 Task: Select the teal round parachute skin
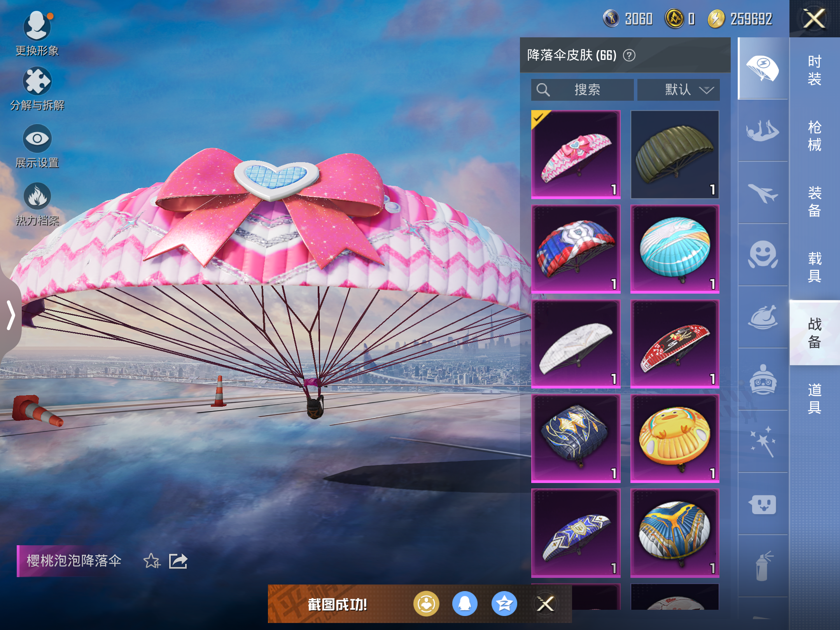click(x=675, y=249)
